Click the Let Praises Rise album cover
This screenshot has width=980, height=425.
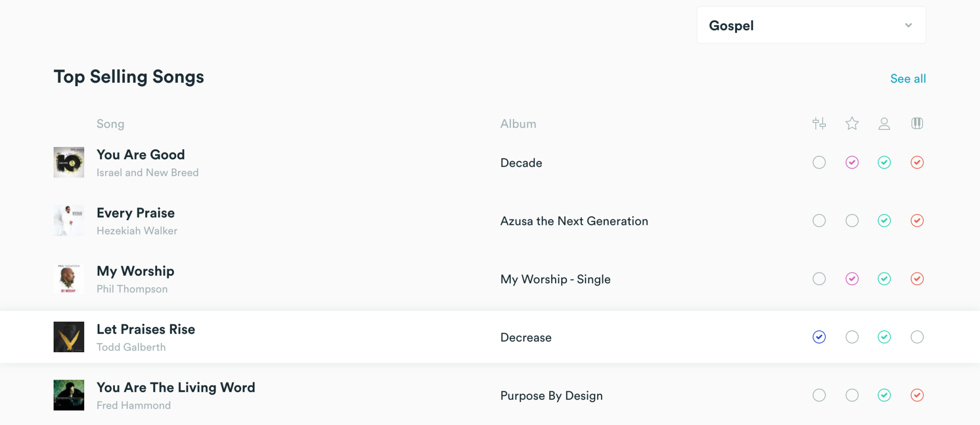[x=68, y=337]
